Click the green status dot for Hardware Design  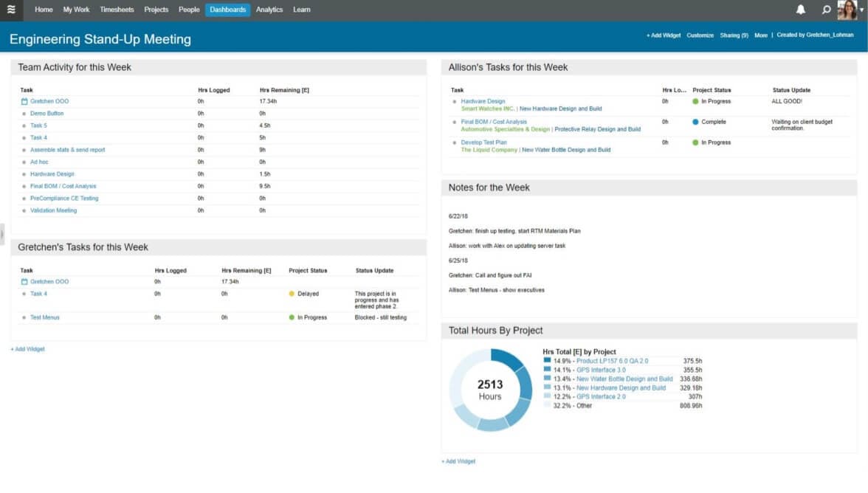coord(695,101)
